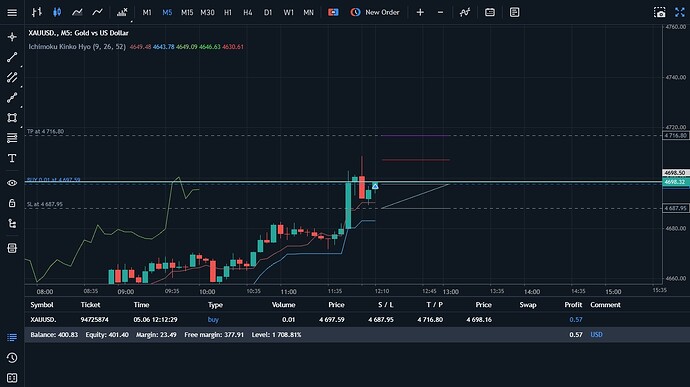Open the indicators list icon
690x387 pixels.
point(122,12)
